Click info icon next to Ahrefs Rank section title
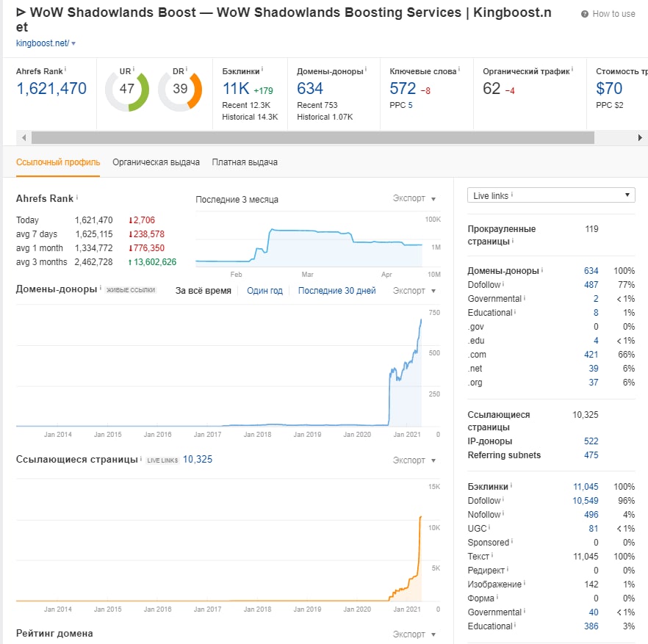This screenshot has height=644, width=648. [77, 197]
